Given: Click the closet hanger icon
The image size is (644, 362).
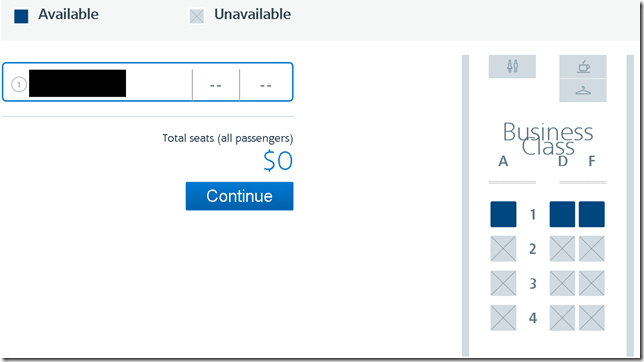Looking at the screenshot, I should pyautogui.click(x=583, y=90).
